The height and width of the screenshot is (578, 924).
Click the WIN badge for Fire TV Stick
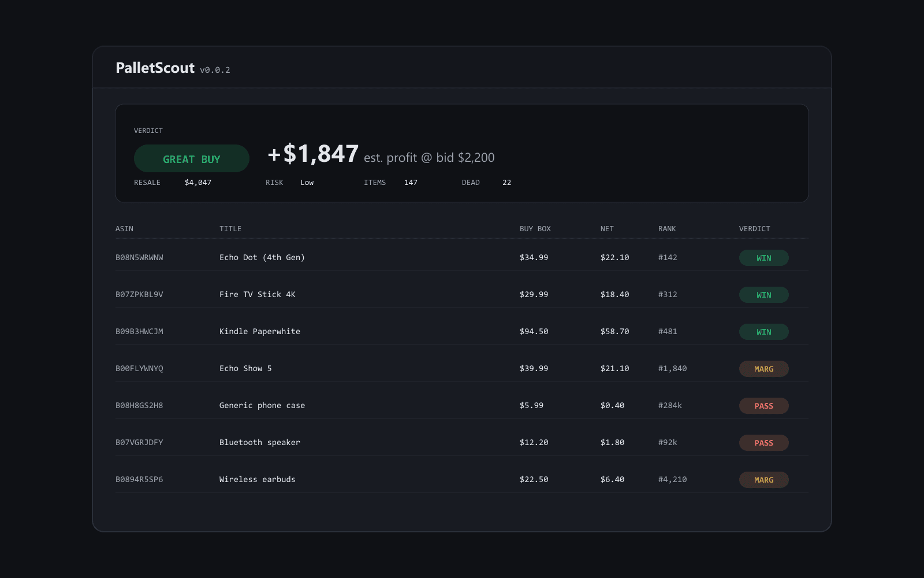(x=764, y=295)
